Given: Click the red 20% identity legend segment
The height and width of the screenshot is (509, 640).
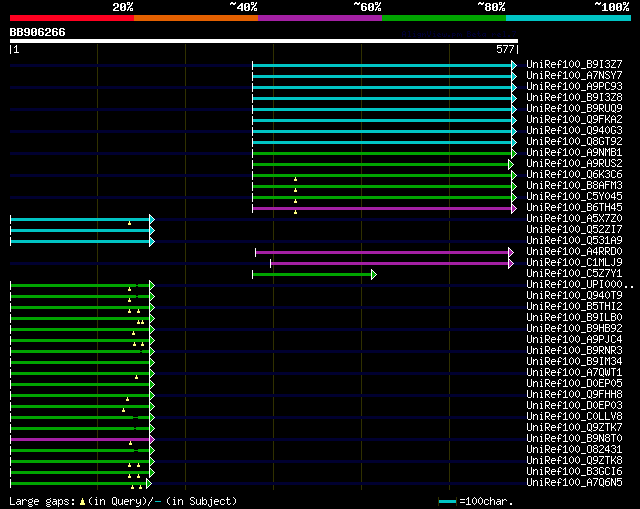Looking at the screenshot, I should tap(71, 18).
